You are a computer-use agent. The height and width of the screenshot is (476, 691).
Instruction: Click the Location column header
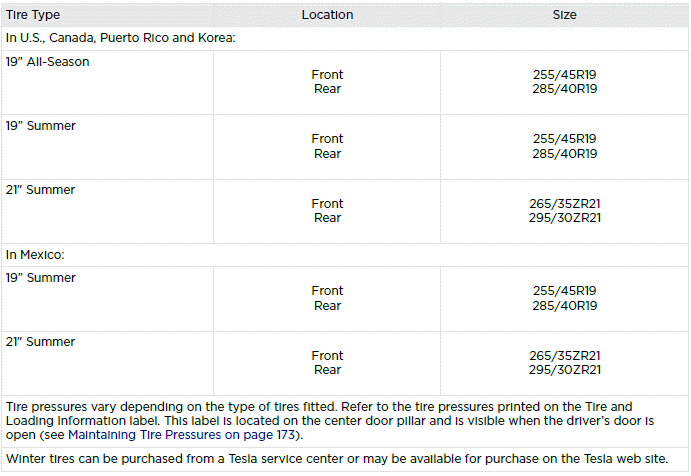click(x=327, y=15)
